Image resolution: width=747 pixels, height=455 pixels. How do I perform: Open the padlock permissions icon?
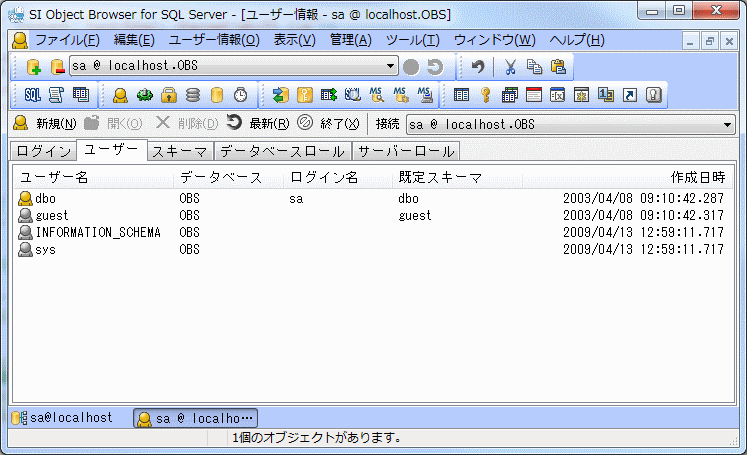[x=169, y=95]
